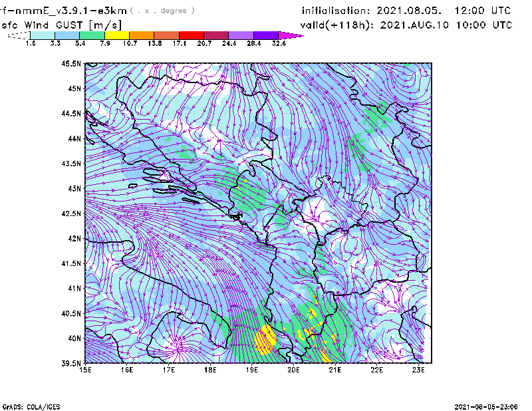Click the 45.5N latitude axis label
Viewport: 532px width, 411px height.
click(x=71, y=64)
